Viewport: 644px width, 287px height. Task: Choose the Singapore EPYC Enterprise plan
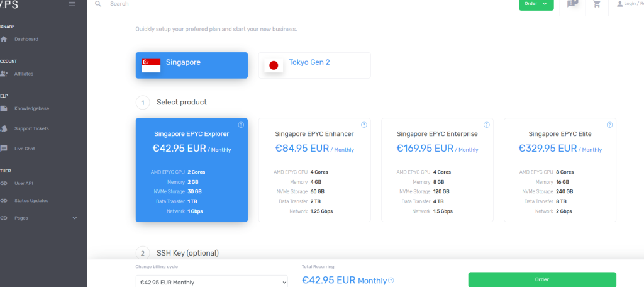pyautogui.click(x=436, y=170)
